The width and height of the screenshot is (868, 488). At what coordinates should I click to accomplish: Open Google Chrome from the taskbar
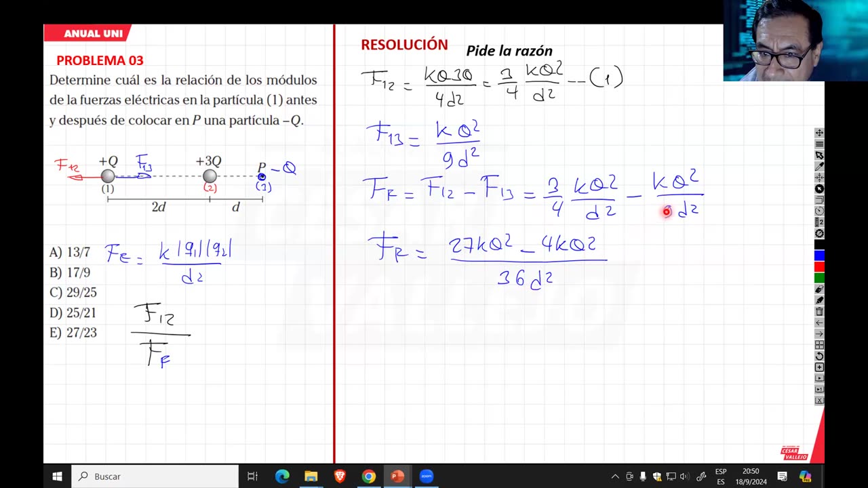(368, 476)
